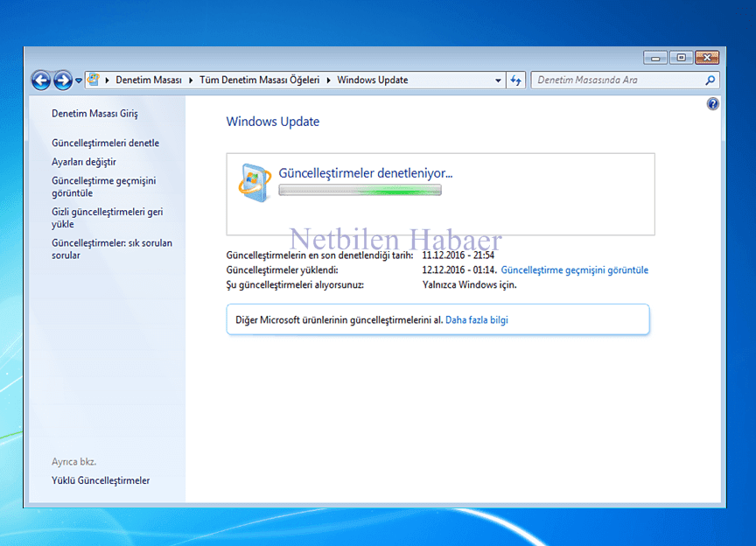756x546 pixels.
Task: Expand arrow after Denetim Masası breadcrumb
Action: (x=191, y=80)
